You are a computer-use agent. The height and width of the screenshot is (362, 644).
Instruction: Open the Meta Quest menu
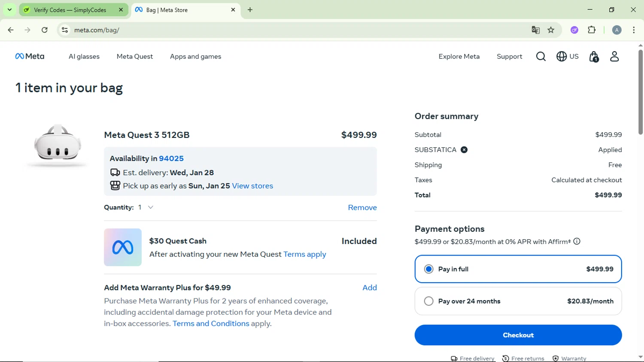(135, 57)
